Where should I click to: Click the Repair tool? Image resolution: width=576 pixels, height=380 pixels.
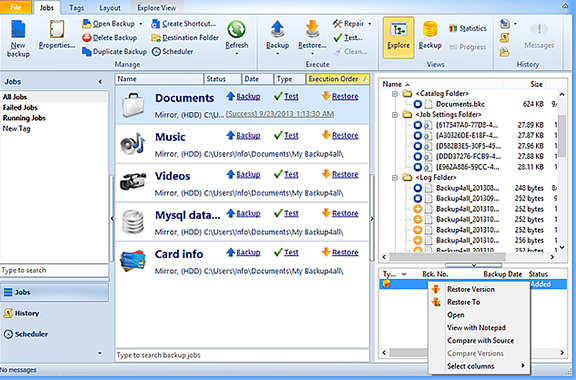click(x=349, y=24)
